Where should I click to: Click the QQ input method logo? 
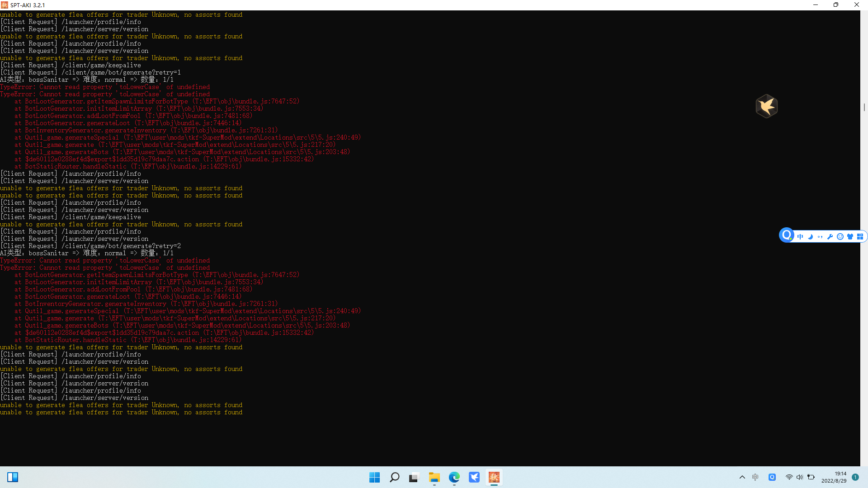[x=787, y=235]
